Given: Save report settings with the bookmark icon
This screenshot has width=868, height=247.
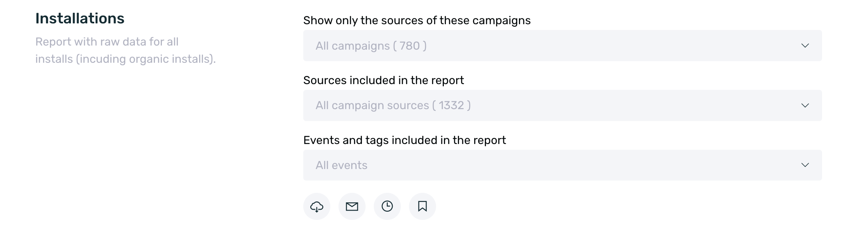Looking at the screenshot, I should click(422, 206).
